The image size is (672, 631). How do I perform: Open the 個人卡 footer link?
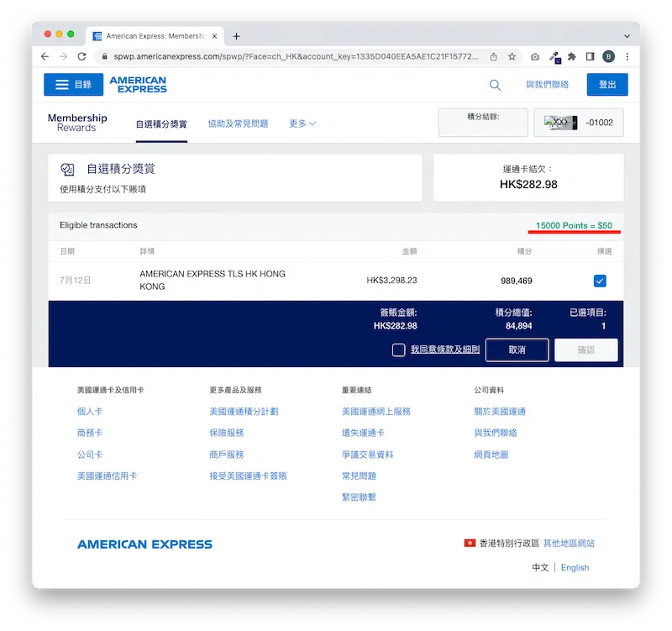click(90, 412)
